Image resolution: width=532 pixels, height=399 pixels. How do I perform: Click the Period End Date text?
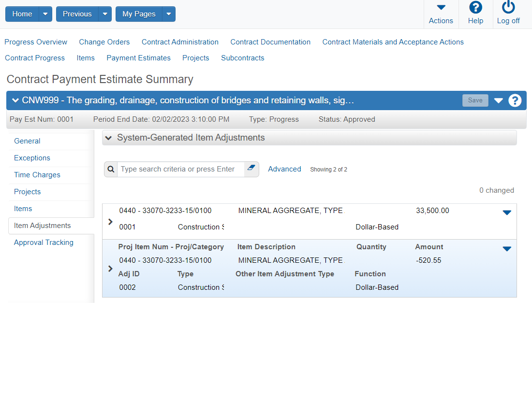[x=161, y=119]
